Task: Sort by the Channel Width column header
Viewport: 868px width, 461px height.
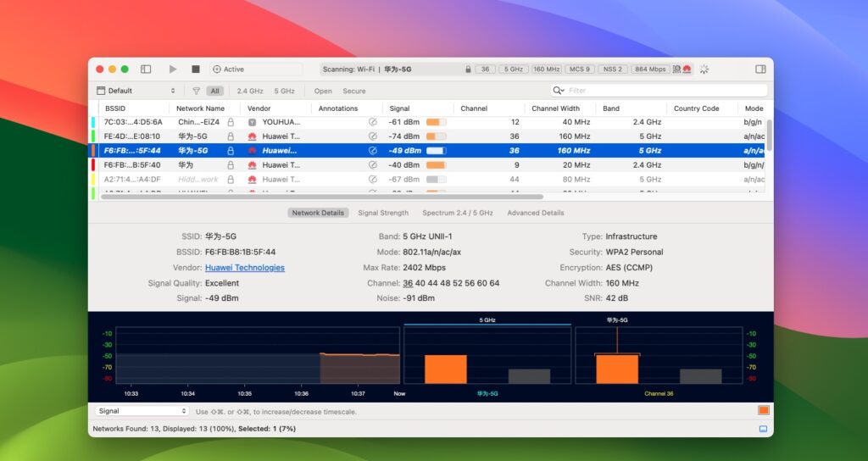Action: pyautogui.click(x=560, y=108)
